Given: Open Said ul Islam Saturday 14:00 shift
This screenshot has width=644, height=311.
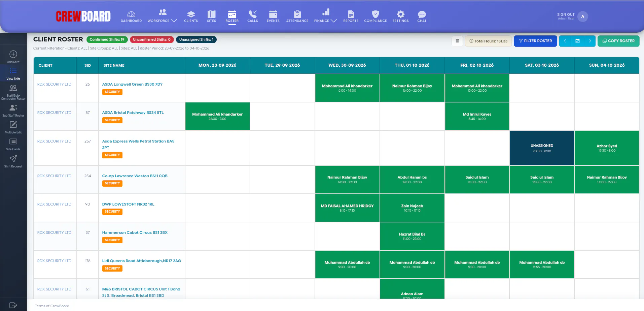Looking at the screenshot, I should (x=542, y=180).
